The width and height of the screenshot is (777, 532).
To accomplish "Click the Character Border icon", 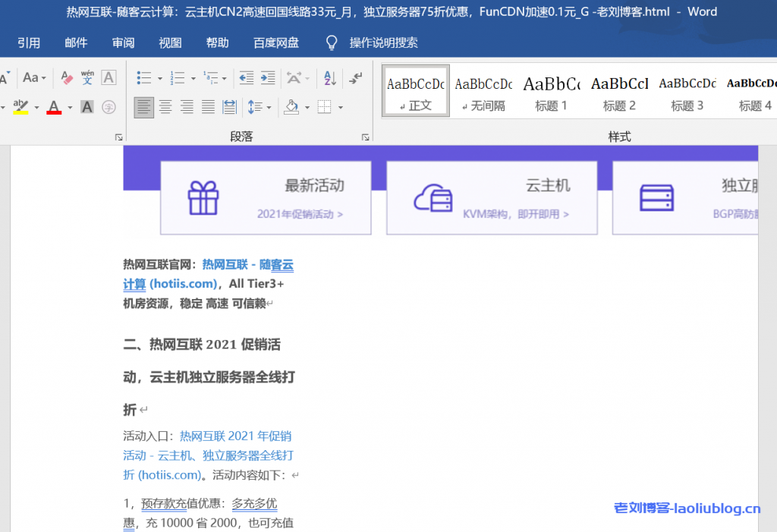I will click(x=109, y=77).
